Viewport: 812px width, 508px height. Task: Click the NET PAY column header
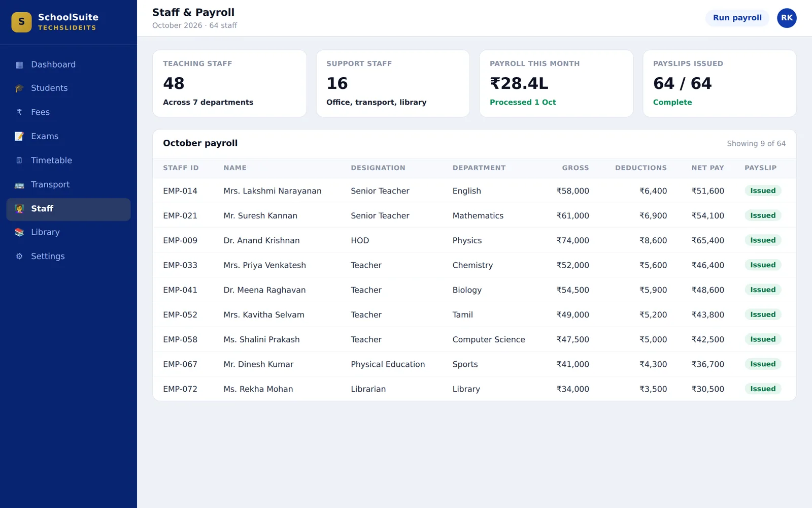coord(707,168)
